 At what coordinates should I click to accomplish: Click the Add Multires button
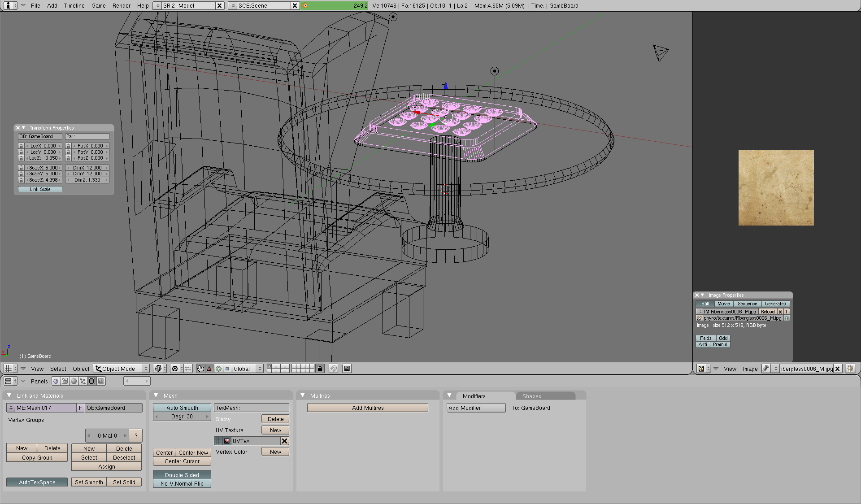coord(368,408)
